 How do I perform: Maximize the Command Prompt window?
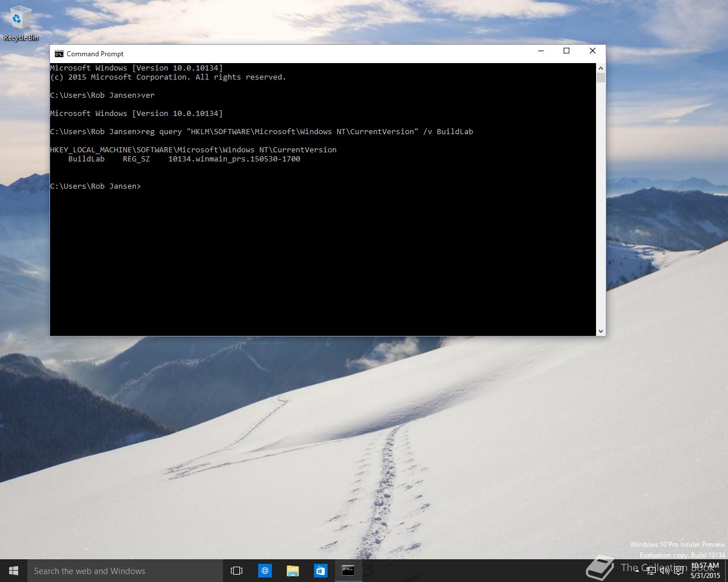tap(566, 51)
